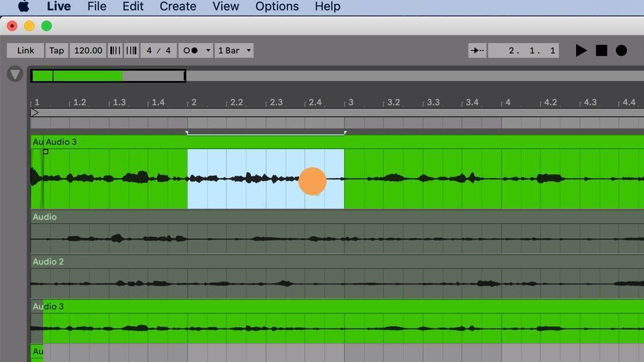Open the Apple menu
This screenshot has height=362, width=644.
[x=23, y=6]
